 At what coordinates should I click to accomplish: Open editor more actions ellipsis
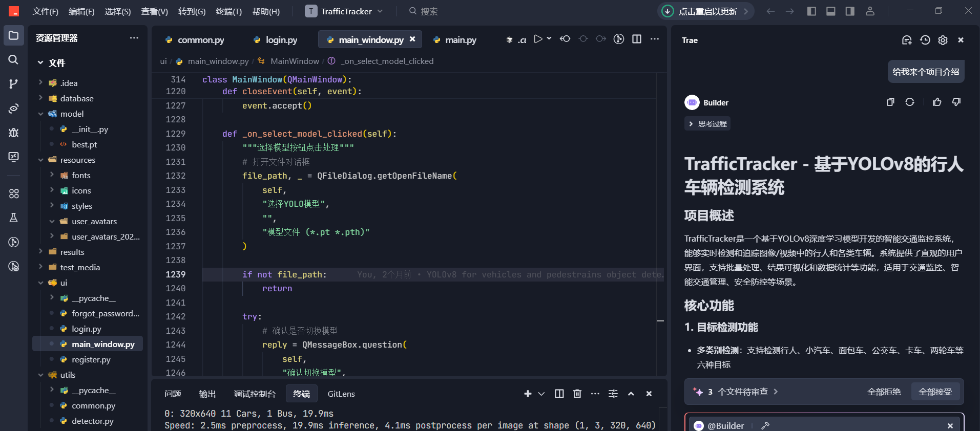click(x=655, y=39)
